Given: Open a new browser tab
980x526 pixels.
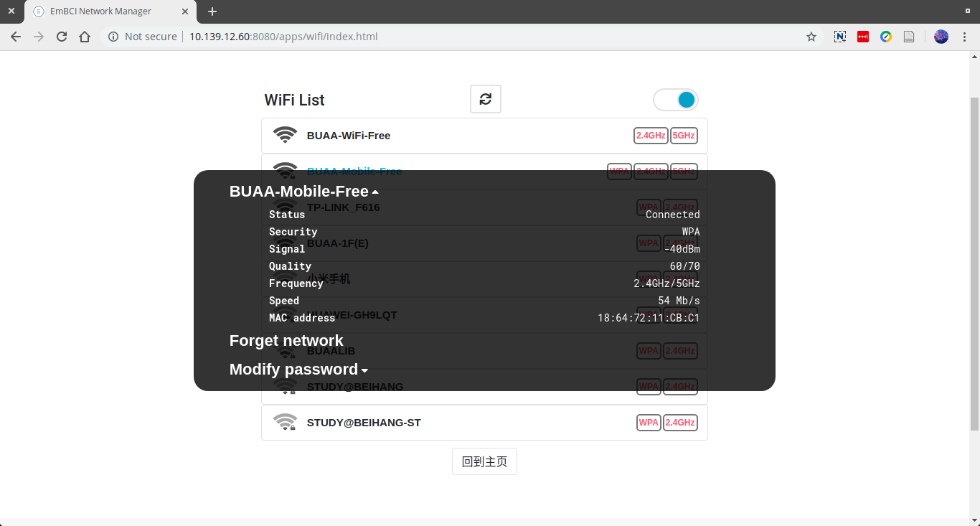Looking at the screenshot, I should tap(212, 11).
